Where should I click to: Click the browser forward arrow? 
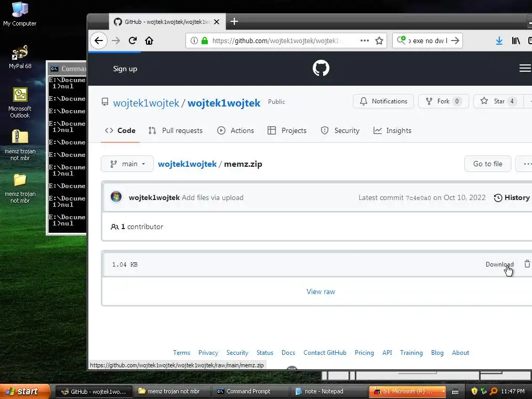coord(116,41)
